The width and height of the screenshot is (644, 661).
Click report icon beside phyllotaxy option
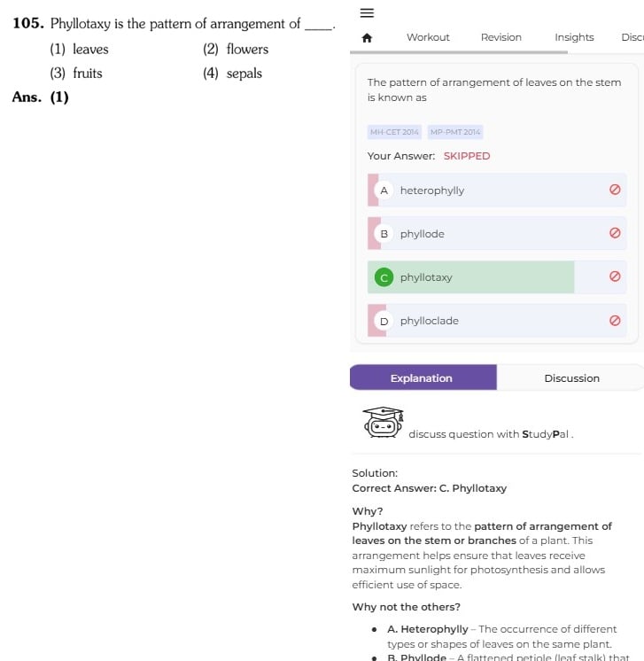615,276
